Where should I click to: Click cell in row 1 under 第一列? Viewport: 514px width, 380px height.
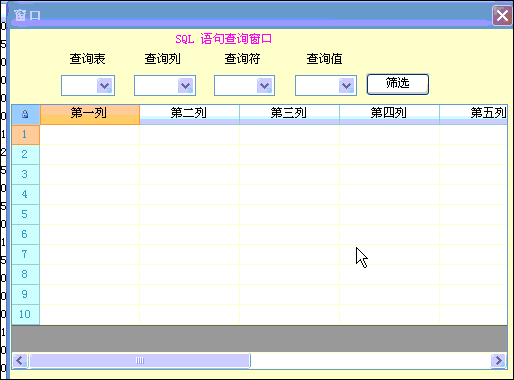[x=90, y=135]
